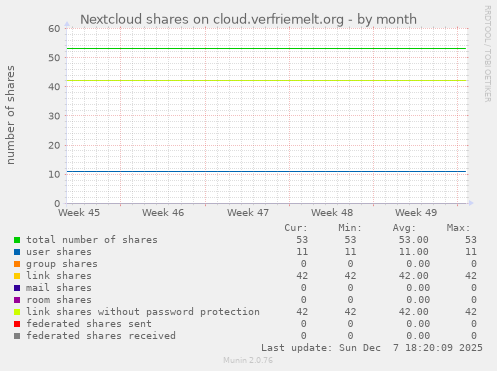Click the red federated shares sent swatch
The width and height of the screenshot is (497, 371).
click(17, 324)
